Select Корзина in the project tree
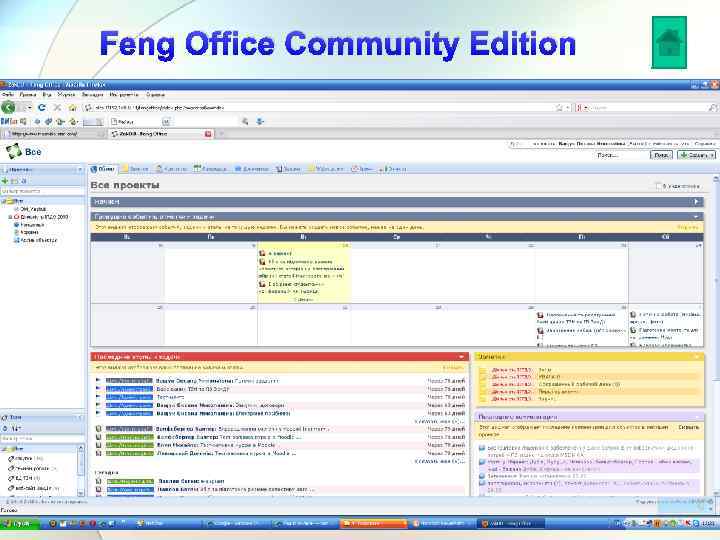This screenshot has height=540, width=720. point(29,232)
